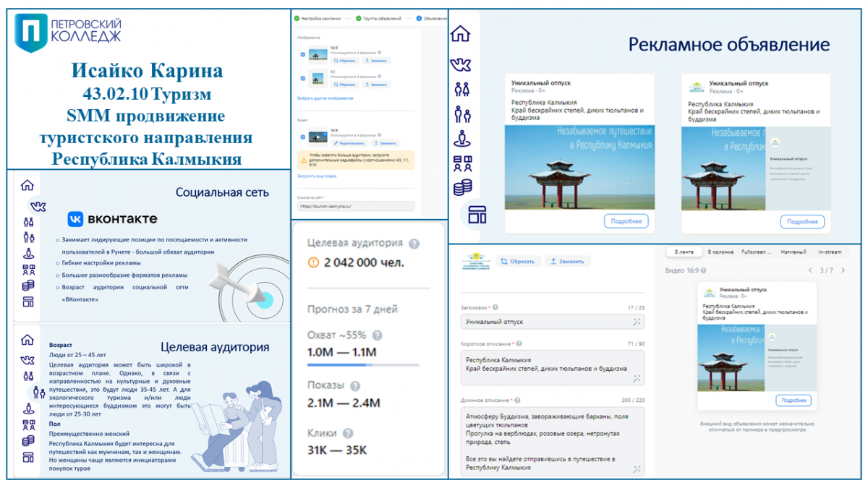Click the coin stack icon on the Рекламное объявление slide

462,188
